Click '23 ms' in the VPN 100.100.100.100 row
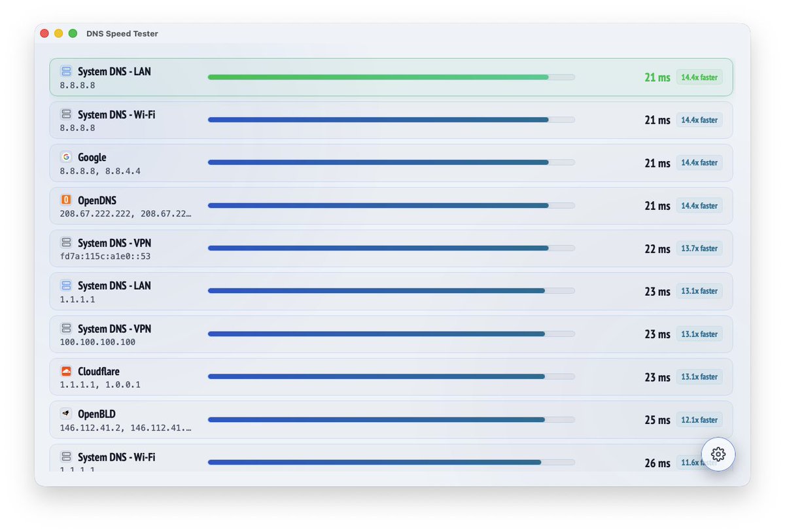The image size is (785, 532). tap(657, 334)
